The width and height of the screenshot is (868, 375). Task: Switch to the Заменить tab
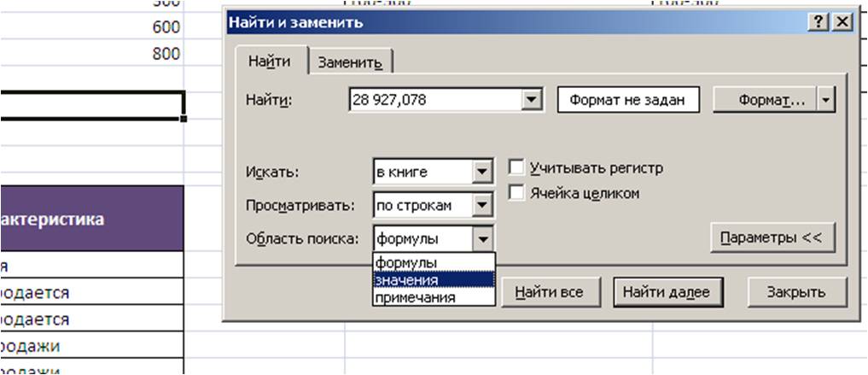[350, 62]
